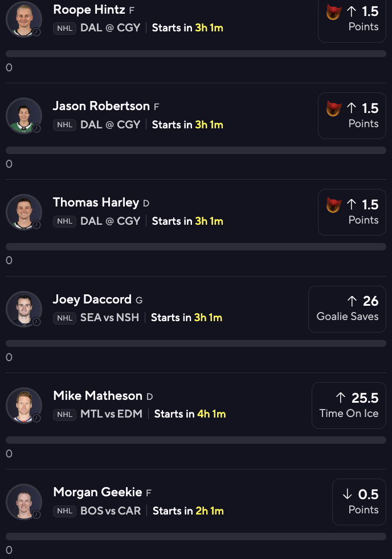Click the up arrow on Mike Matheson's pick
This screenshot has height=559, width=392.
click(340, 398)
